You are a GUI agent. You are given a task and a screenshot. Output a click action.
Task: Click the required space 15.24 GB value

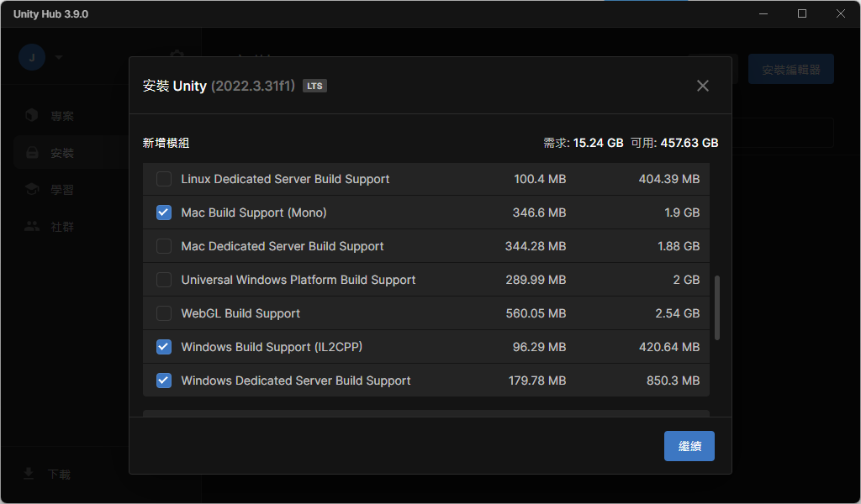click(x=598, y=143)
